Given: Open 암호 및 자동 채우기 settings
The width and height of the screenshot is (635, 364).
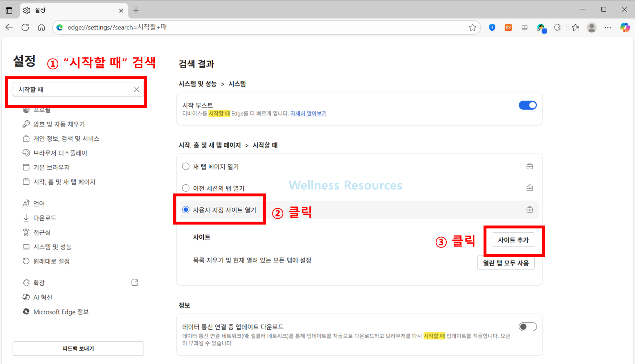Looking at the screenshot, I should (x=59, y=124).
